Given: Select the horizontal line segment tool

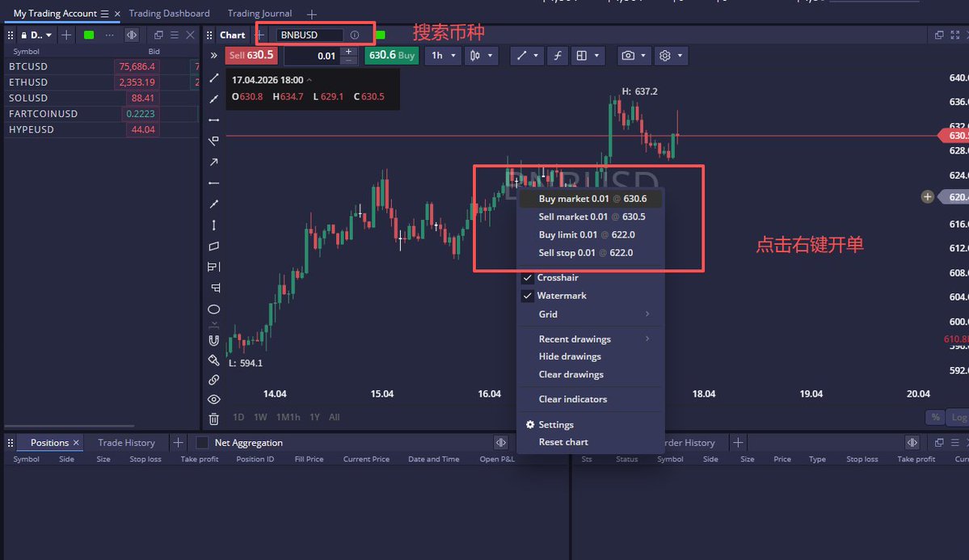Looking at the screenshot, I should 214,120.
